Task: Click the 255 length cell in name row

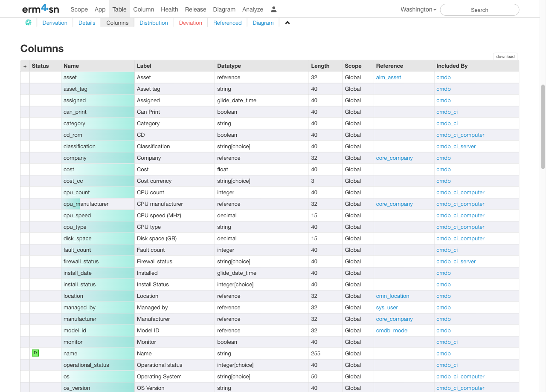Action: [326, 353]
